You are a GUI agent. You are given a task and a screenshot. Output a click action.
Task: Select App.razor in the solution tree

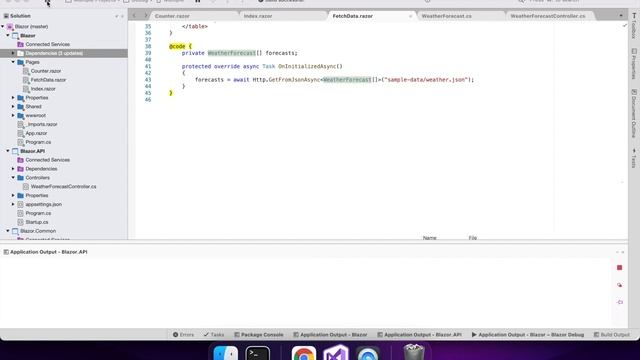[x=36, y=133]
